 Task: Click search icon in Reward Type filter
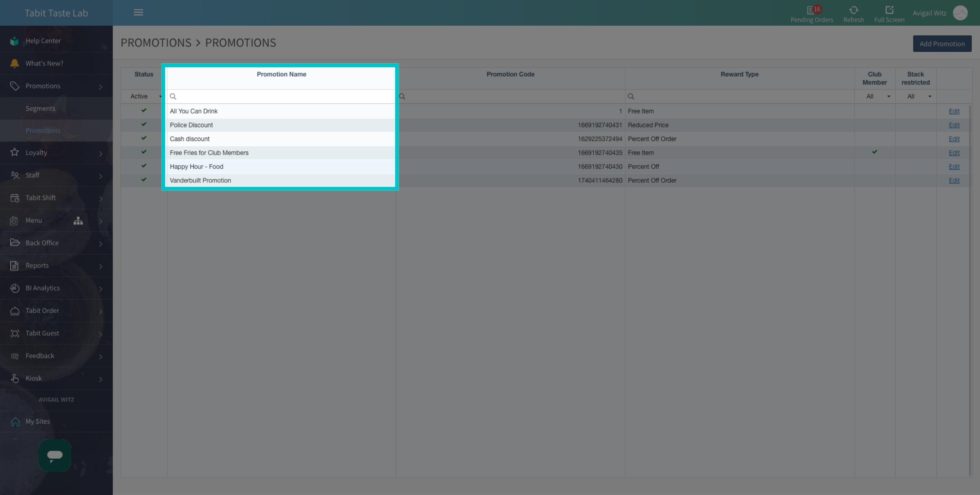tap(631, 97)
